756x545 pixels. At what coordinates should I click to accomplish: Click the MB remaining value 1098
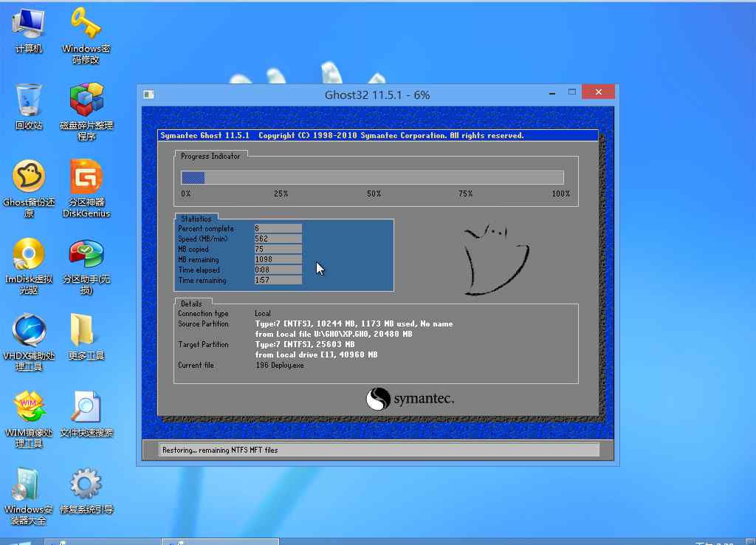tap(278, 259)
